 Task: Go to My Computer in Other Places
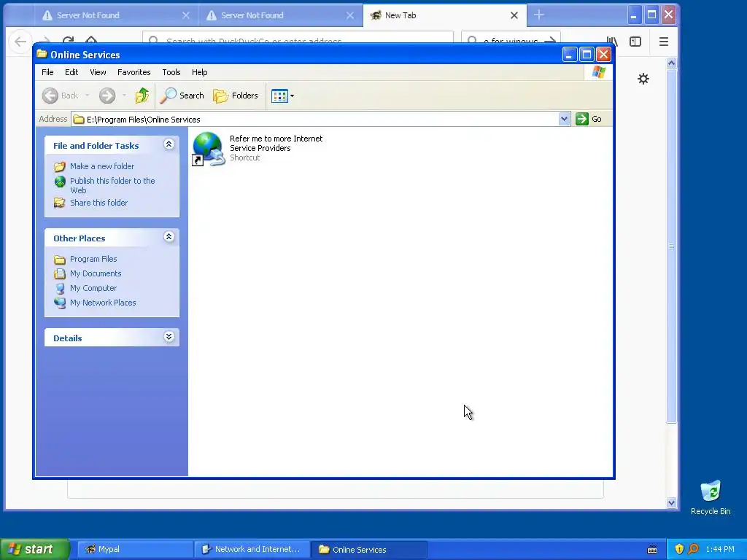pos(93,288)
